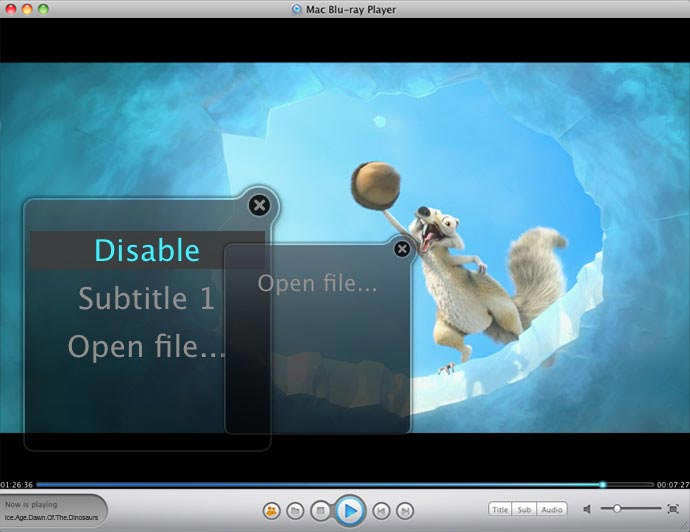This screenshot has width=690, height=532.
Task: Choose Open file... in the smaller overlay panel
Action: click(317, 283)
